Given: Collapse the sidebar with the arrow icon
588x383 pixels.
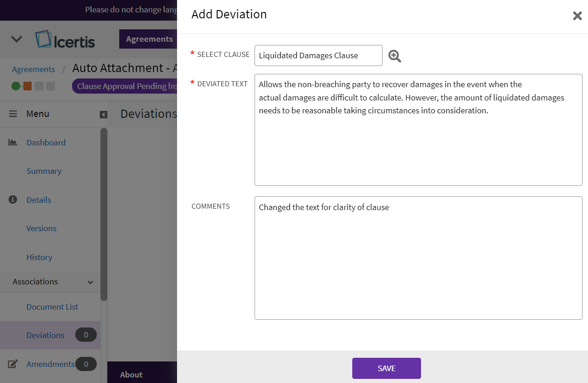Looking at the screenshot, I should (x=104, y=115).
